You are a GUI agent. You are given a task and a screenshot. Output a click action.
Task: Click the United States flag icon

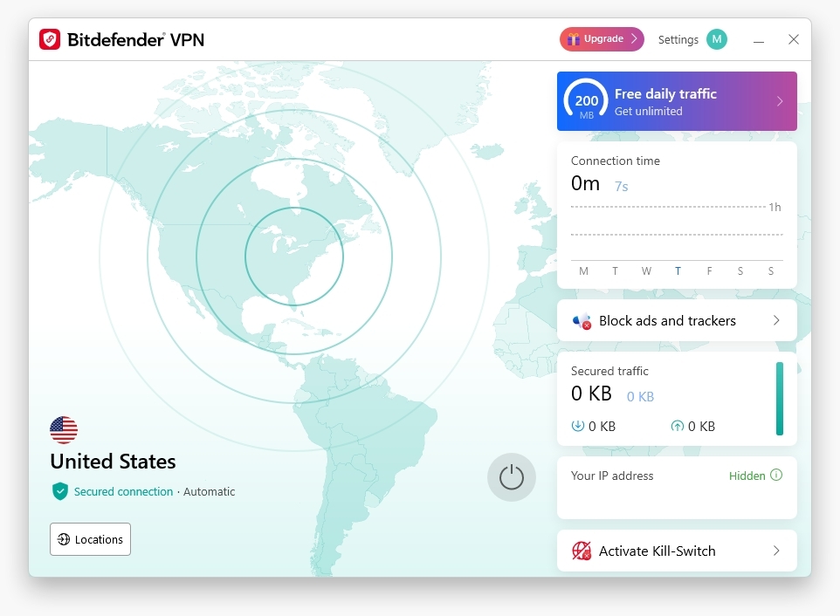(x=64, y=430)
